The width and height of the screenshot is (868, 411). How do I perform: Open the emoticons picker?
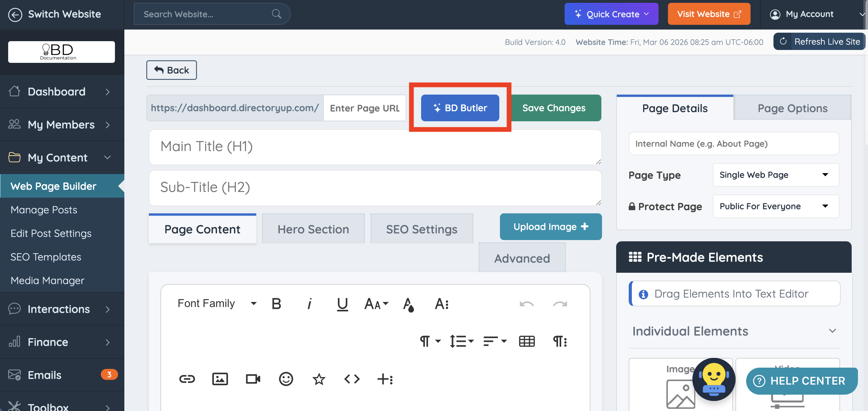pyautogui.click(x=286, y=379)
